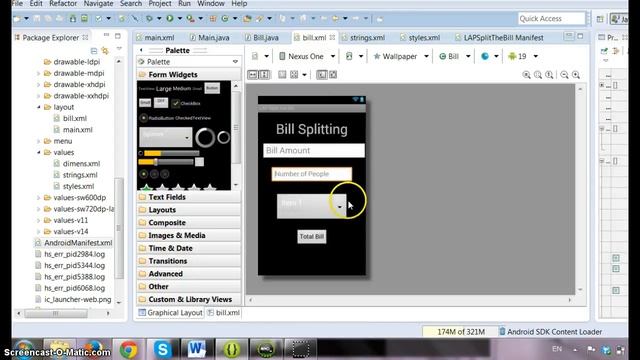Open the Window menu
The image size is (640, 360).
click(211, 4)
